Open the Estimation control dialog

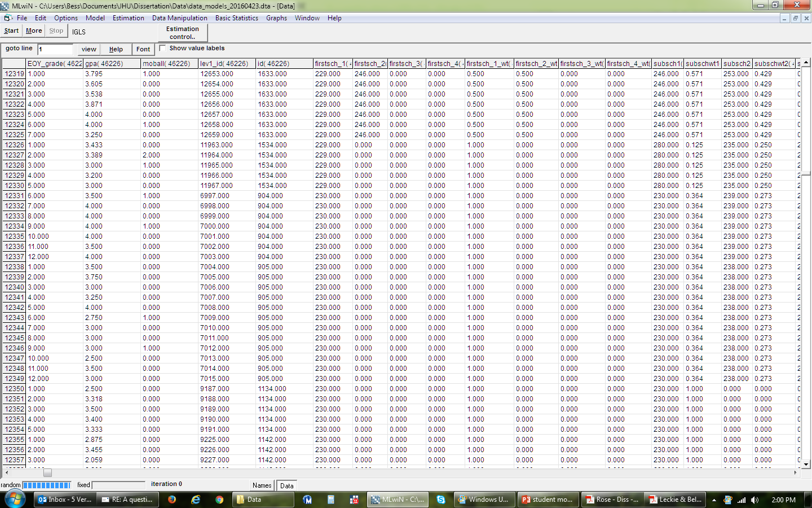pyautogui.click(x=182, y=33)
